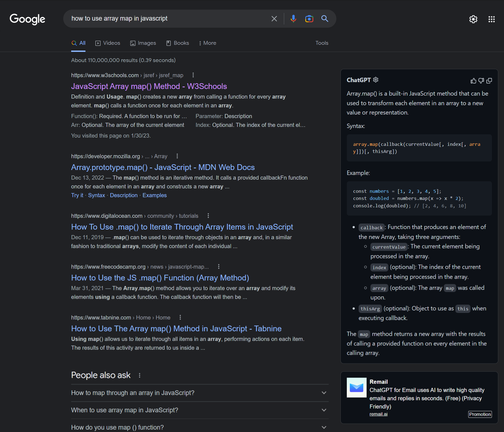Switch to the Images tab
Screen dimensions: 504x432
coord(143,43)
